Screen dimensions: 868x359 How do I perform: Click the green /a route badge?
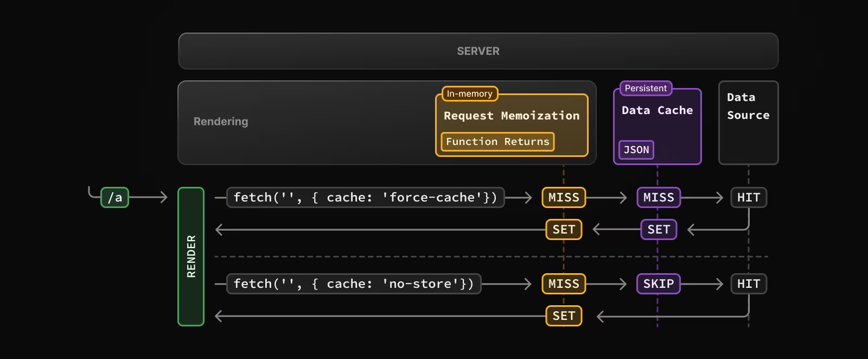coord(114,198)
